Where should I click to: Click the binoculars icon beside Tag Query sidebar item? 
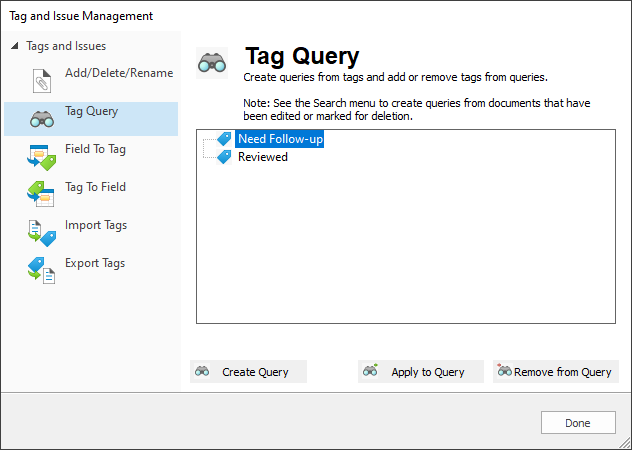[x=42, y=119]
